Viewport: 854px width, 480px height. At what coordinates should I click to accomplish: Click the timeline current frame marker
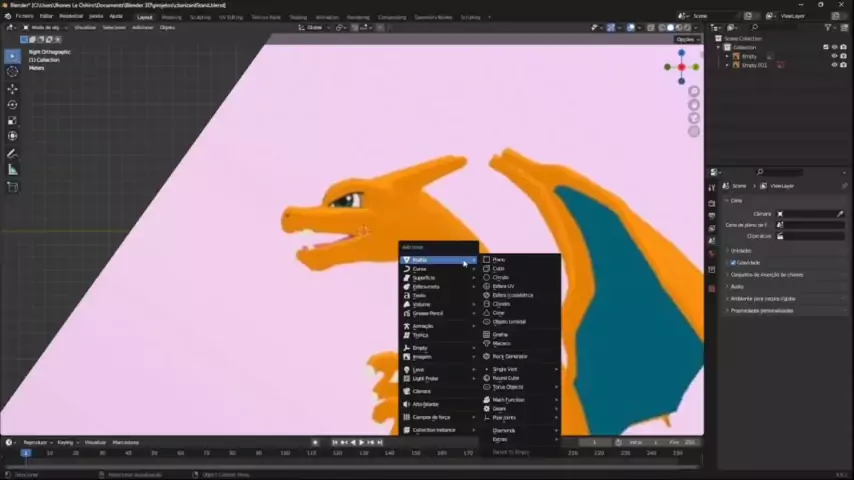[x=26, y=453]
